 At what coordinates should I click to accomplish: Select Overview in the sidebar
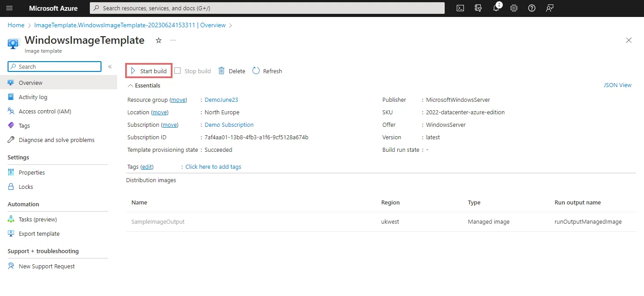click(x=59, y=83)
